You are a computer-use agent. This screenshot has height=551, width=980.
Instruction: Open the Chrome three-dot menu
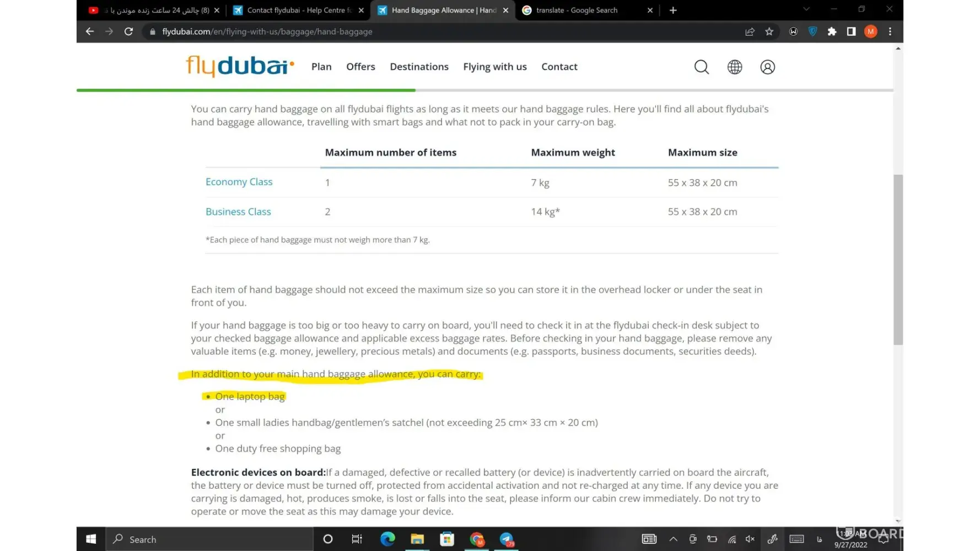pyautogui.click(x=890, y=31)
